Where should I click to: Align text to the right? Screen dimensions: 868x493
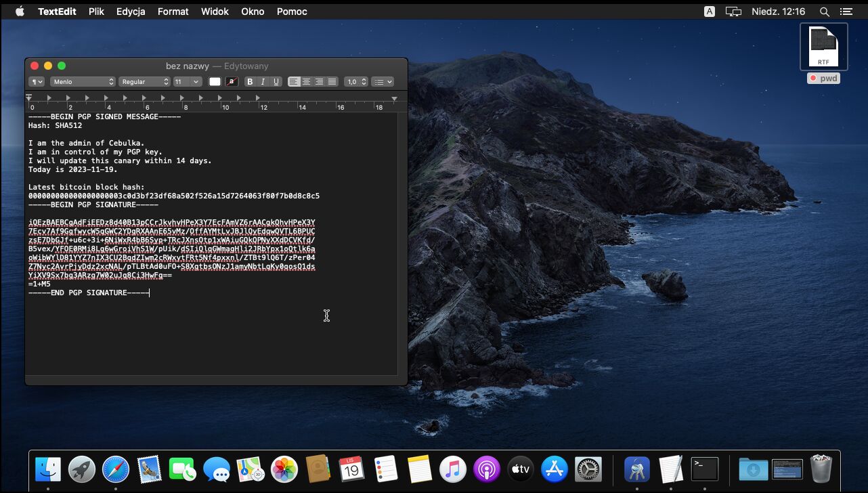pos(320,82)
